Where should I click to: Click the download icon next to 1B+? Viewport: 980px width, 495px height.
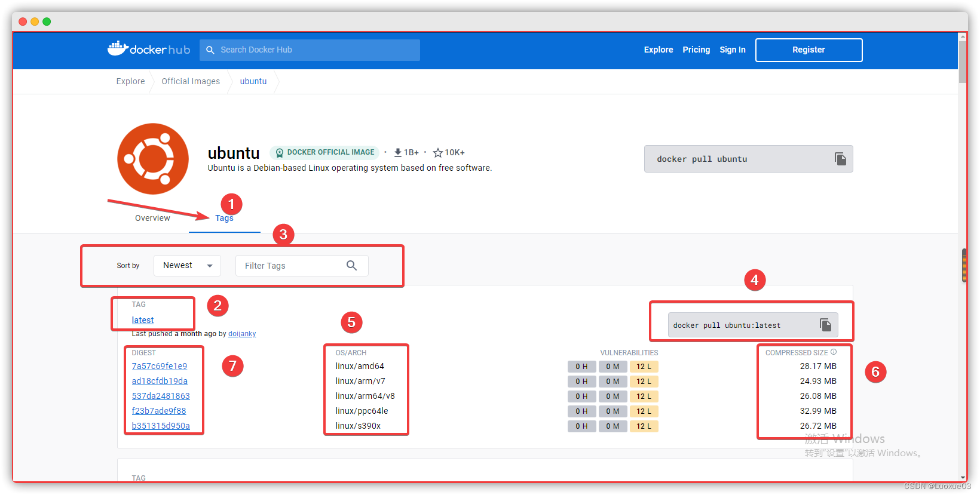pos(397,153)
